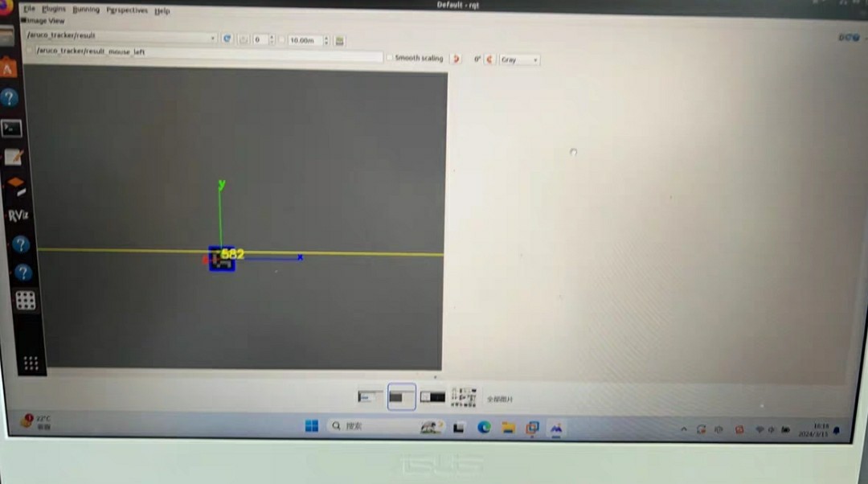Click the save image icon
Image resolution: width=868 pixels, height=484 pixels.
340,41
